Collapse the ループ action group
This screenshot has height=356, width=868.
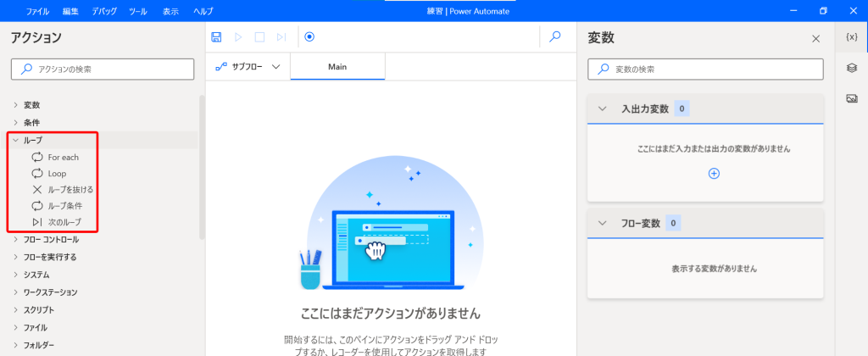click(x=15, y=140)
